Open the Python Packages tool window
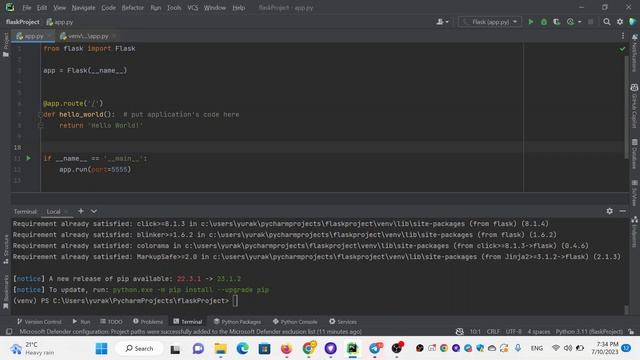The width and height of the screenshot is (640, 360). 237,322
